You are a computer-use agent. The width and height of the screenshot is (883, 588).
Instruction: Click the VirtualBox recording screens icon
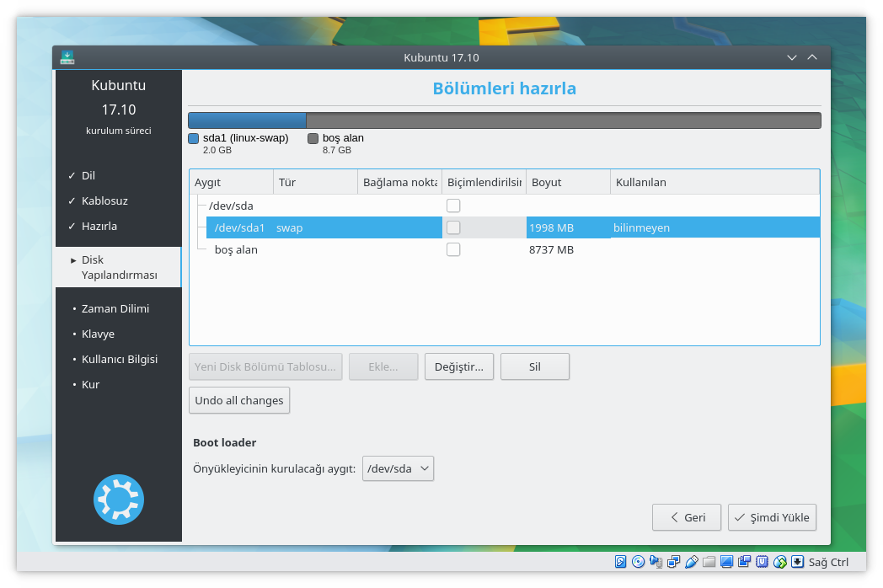(x=745, y=562)
